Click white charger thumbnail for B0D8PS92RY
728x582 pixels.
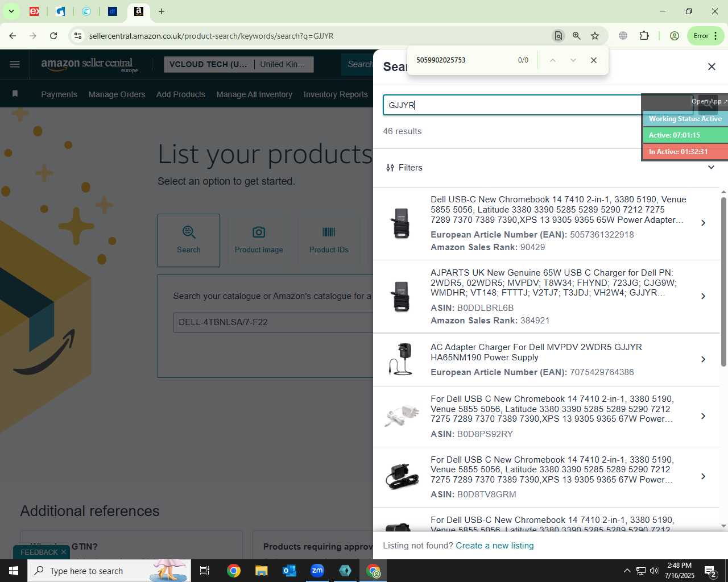pos(401,416)
